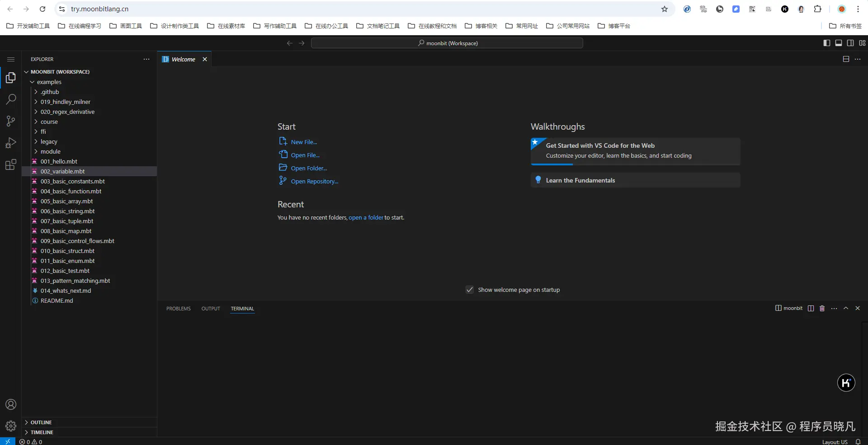This screenshot has width=868, height=445.
Task: Open the Customize Layout icon
Action: [x=862, y=43]
